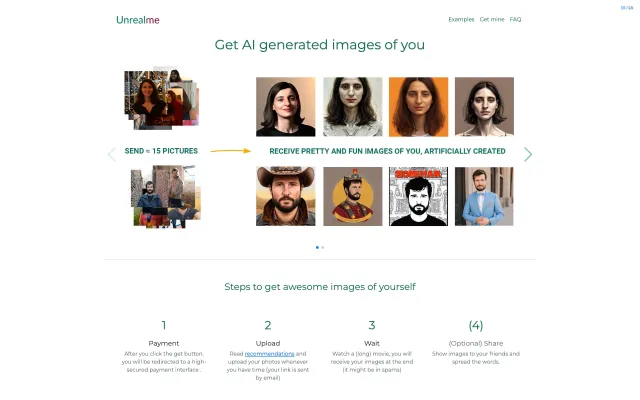Open the black-and-white comic man image
The image size is (640, 400).
[418, 196]
